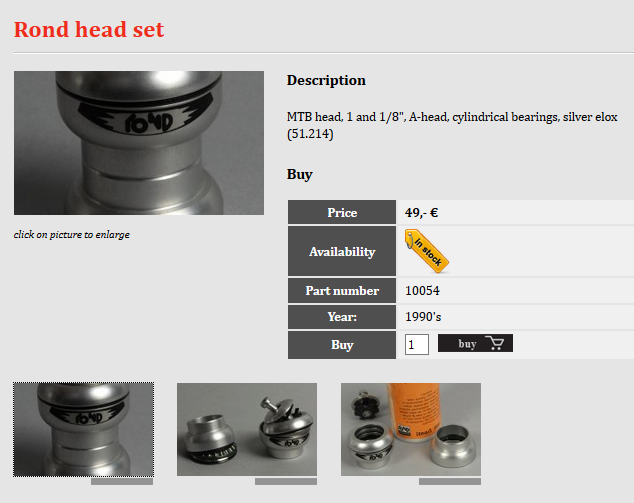Image resolution: width=634 pixels, height=503 pixels.
Task: Click the 49,- € price value
Action: pyautogui.click(x=421, y=213)
